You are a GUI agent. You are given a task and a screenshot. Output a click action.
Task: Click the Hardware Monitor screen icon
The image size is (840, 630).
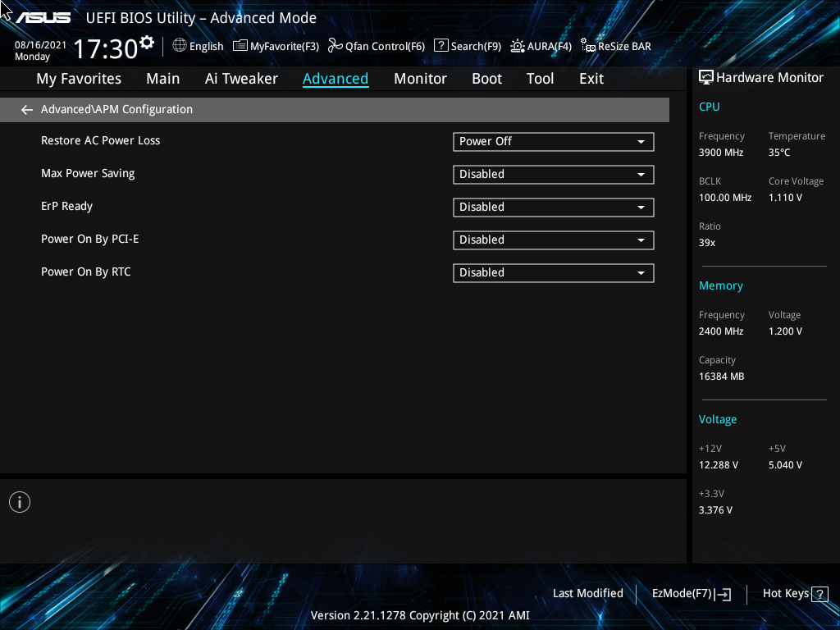pos(706,78)
